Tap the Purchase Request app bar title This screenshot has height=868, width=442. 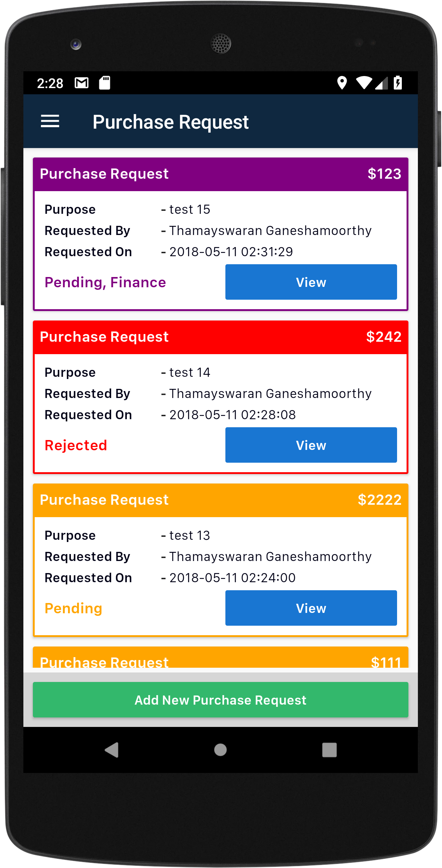(x=171, y=122)
